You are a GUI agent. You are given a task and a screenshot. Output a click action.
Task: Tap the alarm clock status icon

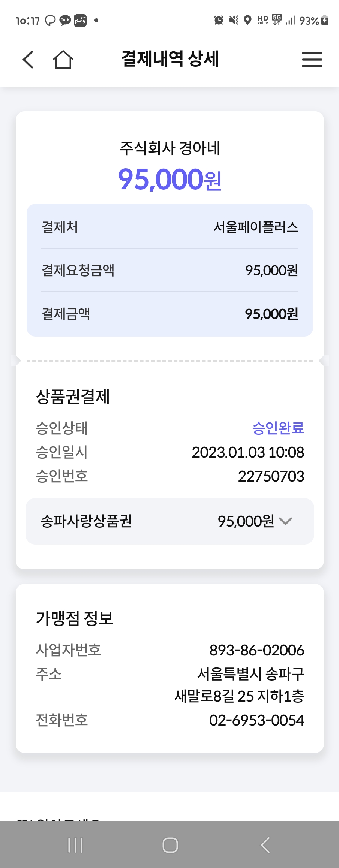pos(219,20)
